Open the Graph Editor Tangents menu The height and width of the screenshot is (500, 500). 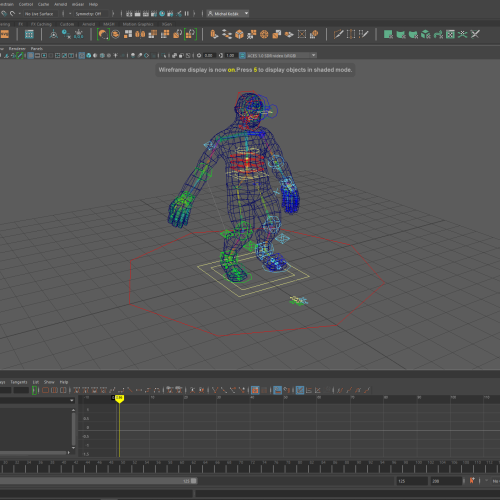pos(19,382)
